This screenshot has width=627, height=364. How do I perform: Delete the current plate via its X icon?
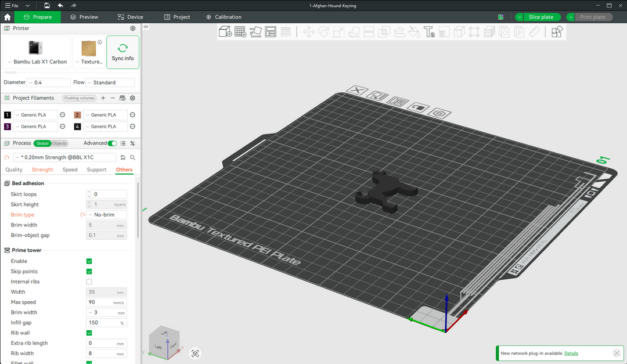point(358,91)
